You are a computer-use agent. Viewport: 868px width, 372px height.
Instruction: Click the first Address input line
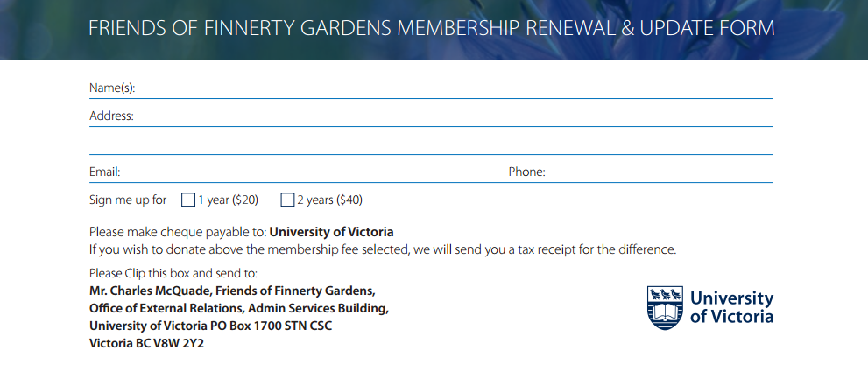coord(454,116)
